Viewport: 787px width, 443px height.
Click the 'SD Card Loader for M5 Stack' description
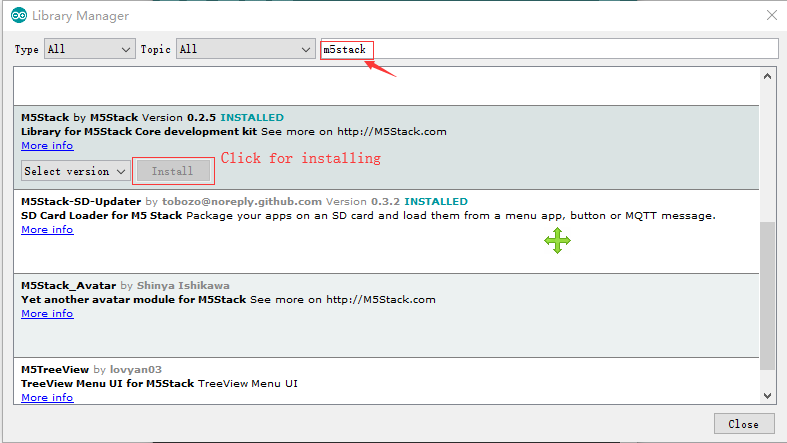[101, 216]
